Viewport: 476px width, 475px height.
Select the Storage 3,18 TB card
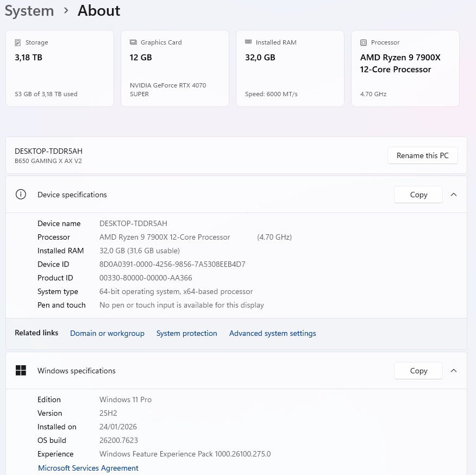60,68
